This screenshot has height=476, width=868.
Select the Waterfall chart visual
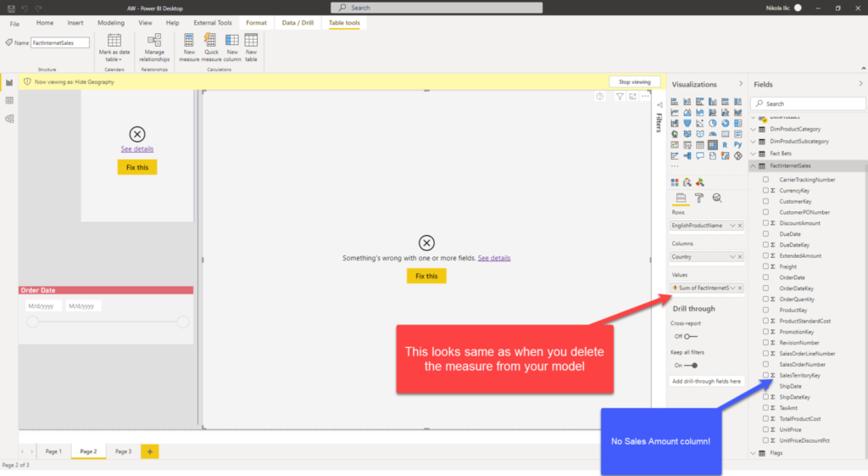(674, 123)
